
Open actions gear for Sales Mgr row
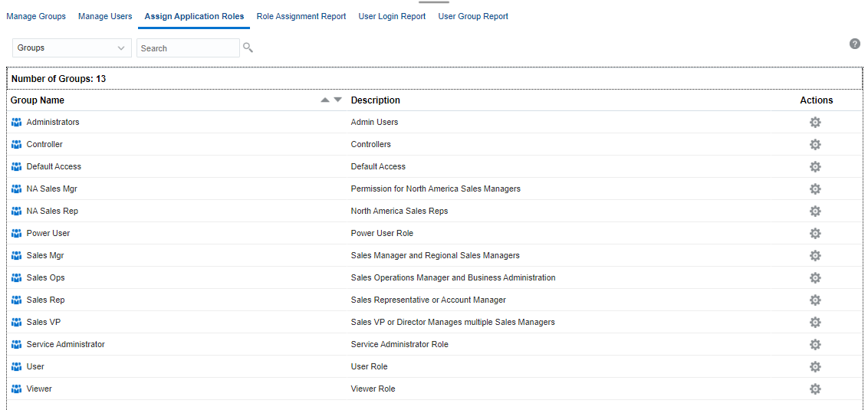815,256
